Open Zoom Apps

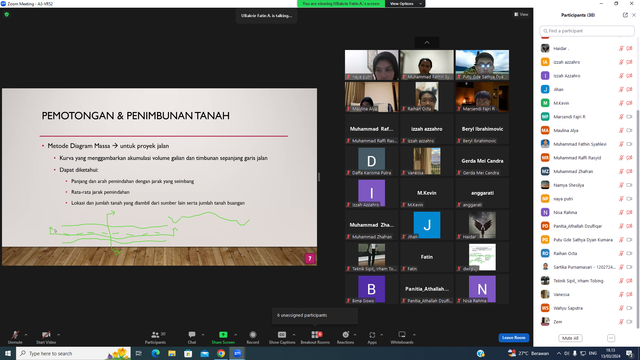(x=372, y=337)
